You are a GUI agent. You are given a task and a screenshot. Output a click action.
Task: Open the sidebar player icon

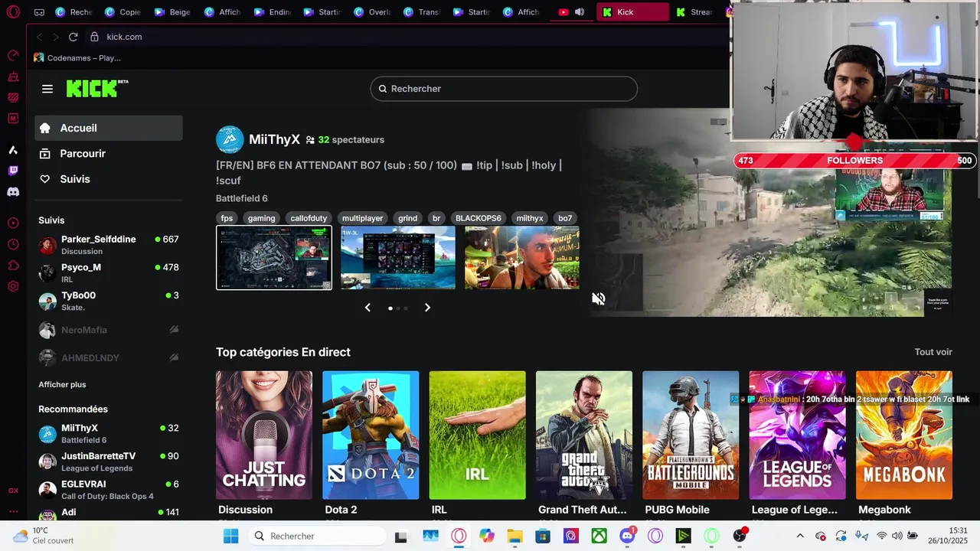(13, 223)
